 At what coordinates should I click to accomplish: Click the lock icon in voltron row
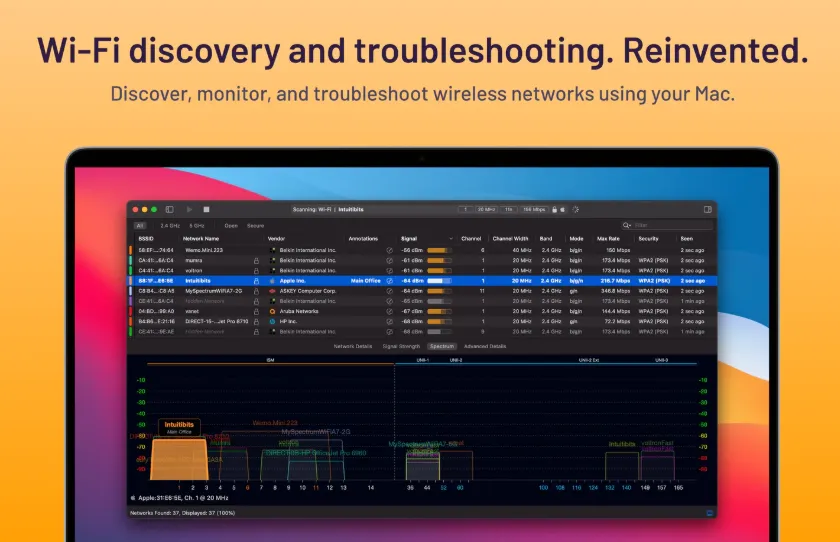click(x=256, y=270)
